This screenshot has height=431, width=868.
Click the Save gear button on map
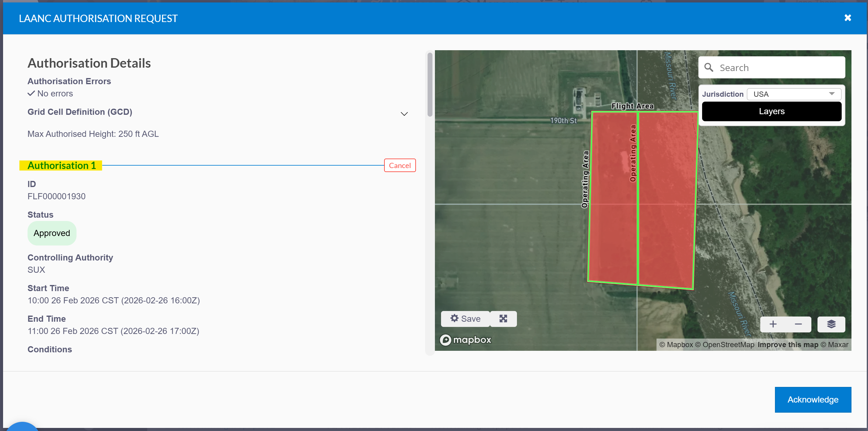pos(465,319)
